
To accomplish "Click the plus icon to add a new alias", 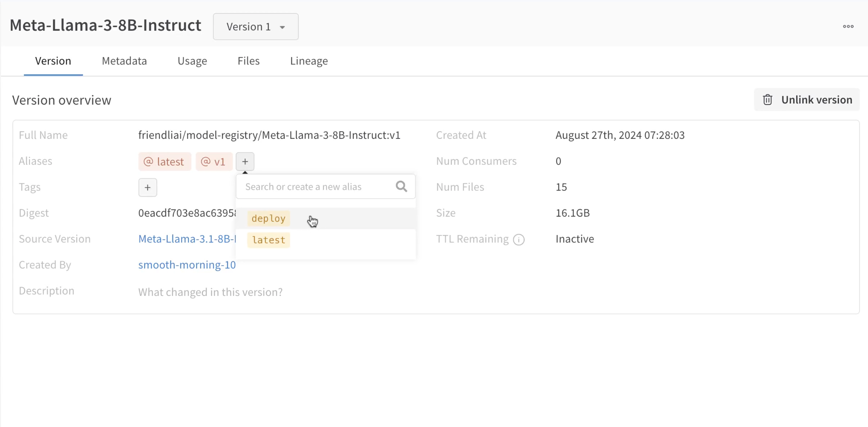I will point(245,162).
